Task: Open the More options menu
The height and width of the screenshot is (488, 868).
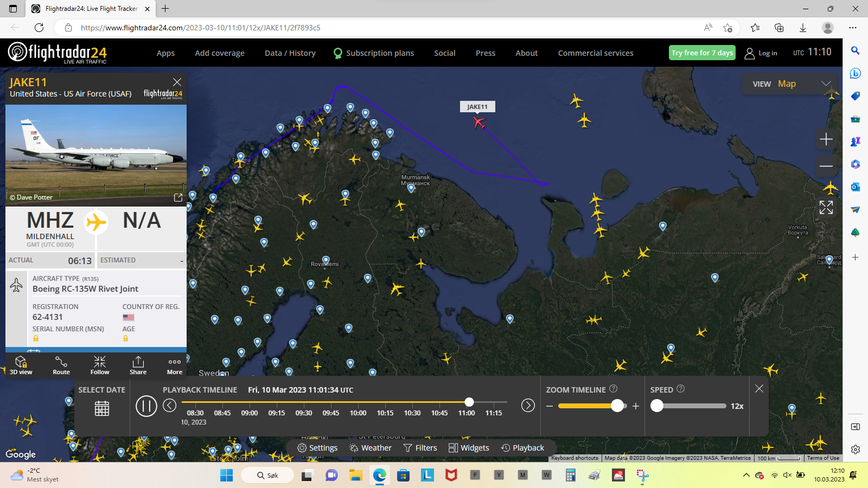Action: coord(175,365)
